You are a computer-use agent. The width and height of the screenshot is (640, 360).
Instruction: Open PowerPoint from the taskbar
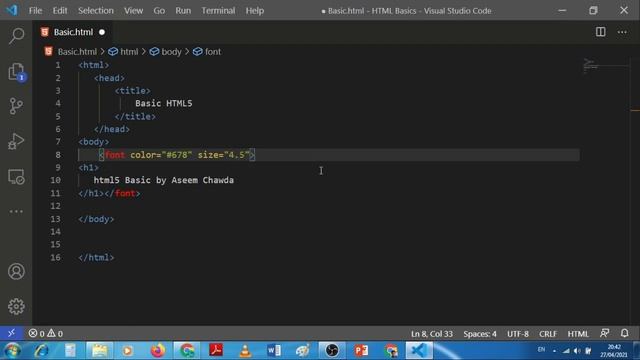pyautogui.click(x=361, y=350)
